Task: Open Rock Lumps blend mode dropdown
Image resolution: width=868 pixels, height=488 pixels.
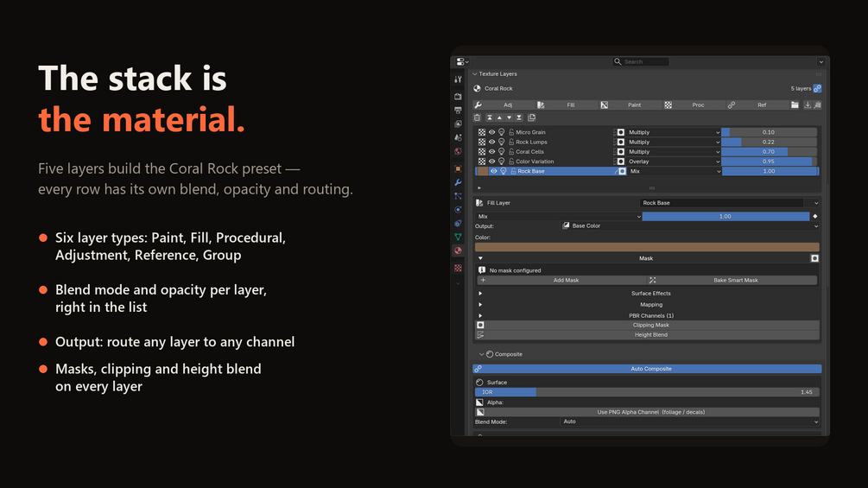Action: (x=673, y=143)
